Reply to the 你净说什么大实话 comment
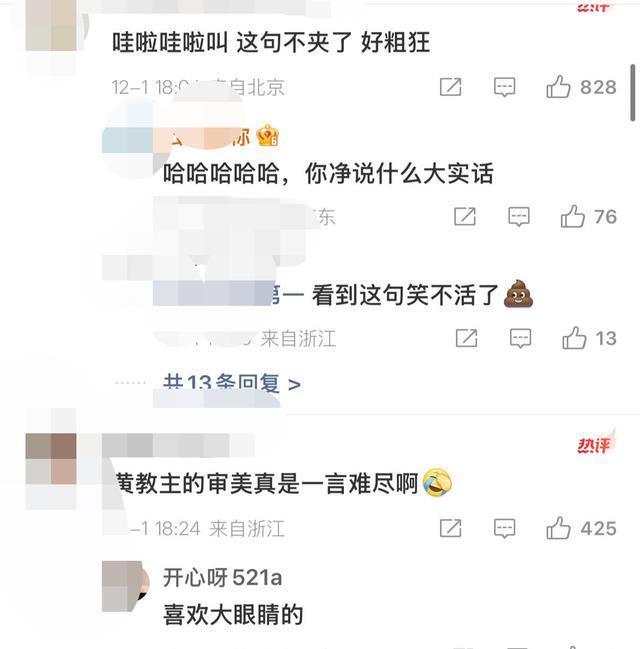This screenshot has height=649, width=640. click(x=519, y=216)
